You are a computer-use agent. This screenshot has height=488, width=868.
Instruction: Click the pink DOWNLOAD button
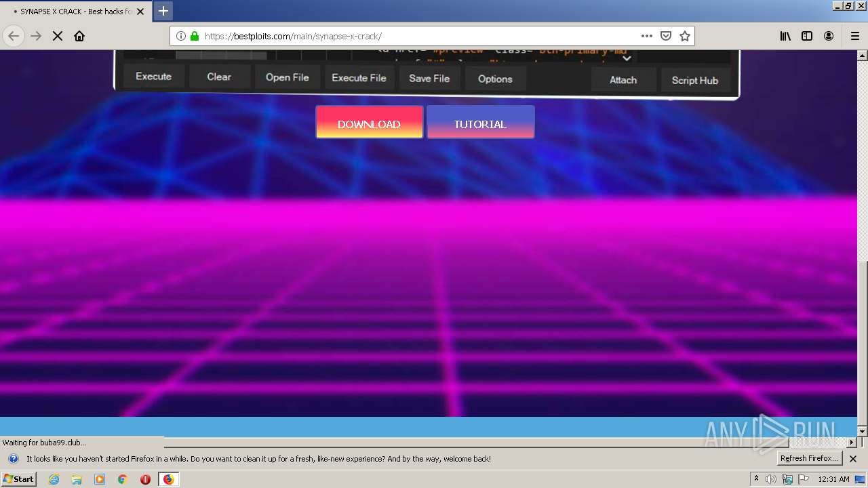(x=369, y=122)
